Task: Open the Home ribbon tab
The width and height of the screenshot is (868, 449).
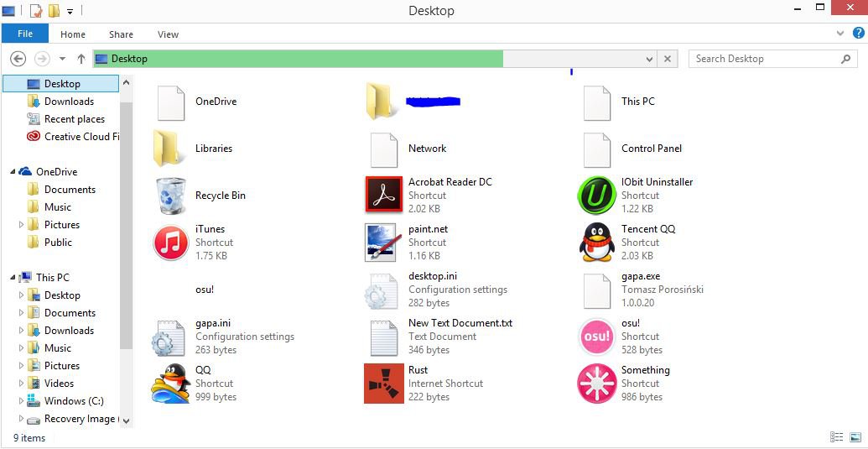Action: (x=73, y=34)
